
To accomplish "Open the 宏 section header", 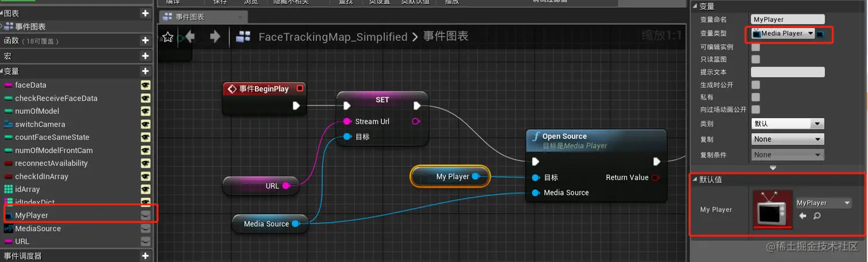I will pos(77,56).
